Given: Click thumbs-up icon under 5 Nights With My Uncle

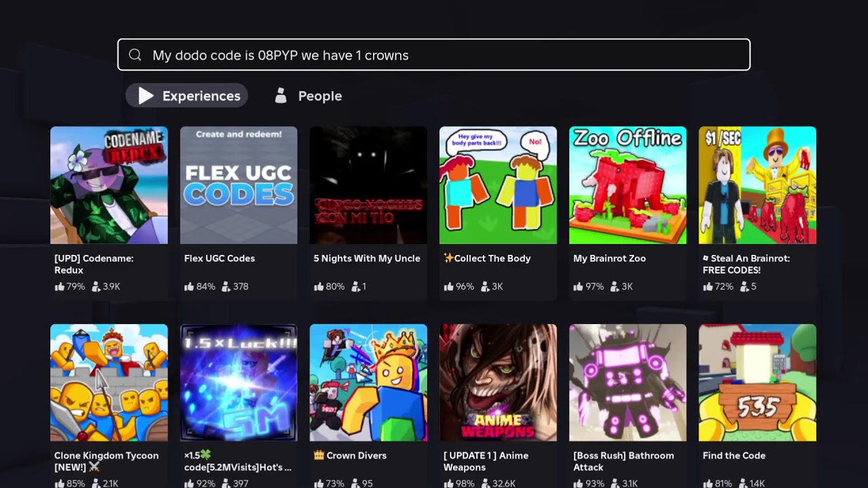Looking at the screenshot, I should (319, 286).
